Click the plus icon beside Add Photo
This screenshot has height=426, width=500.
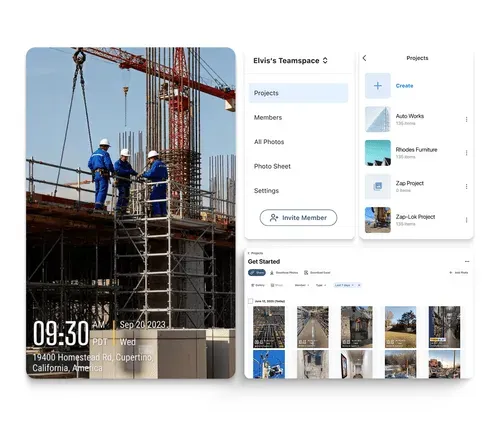pos(451,273)
